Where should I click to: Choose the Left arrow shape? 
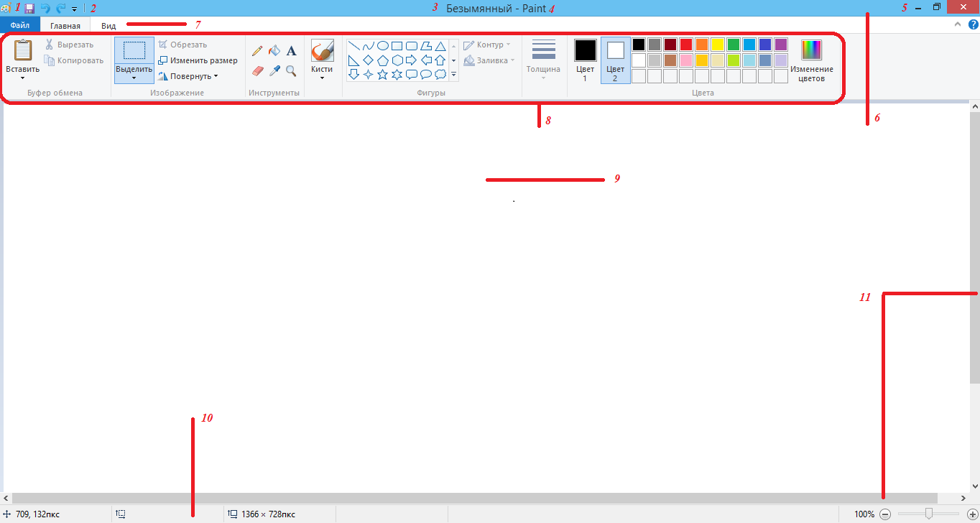tap(426, 60)
